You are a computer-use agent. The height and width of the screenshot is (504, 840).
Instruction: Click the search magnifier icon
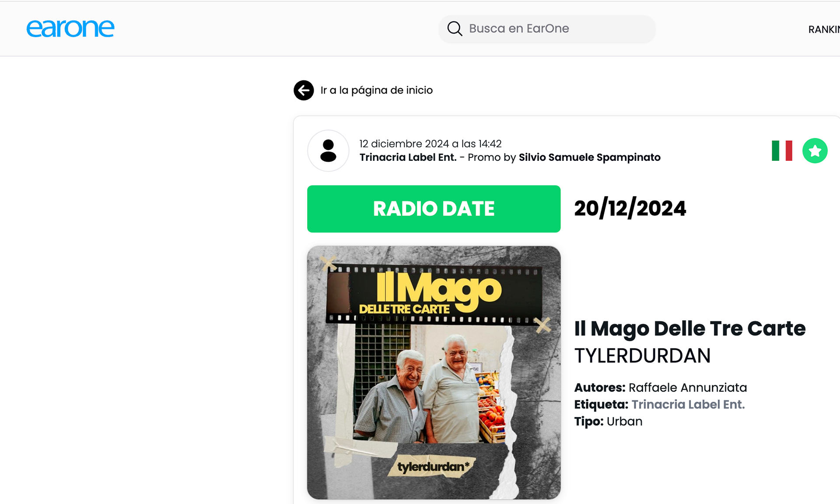click(455, 29)
